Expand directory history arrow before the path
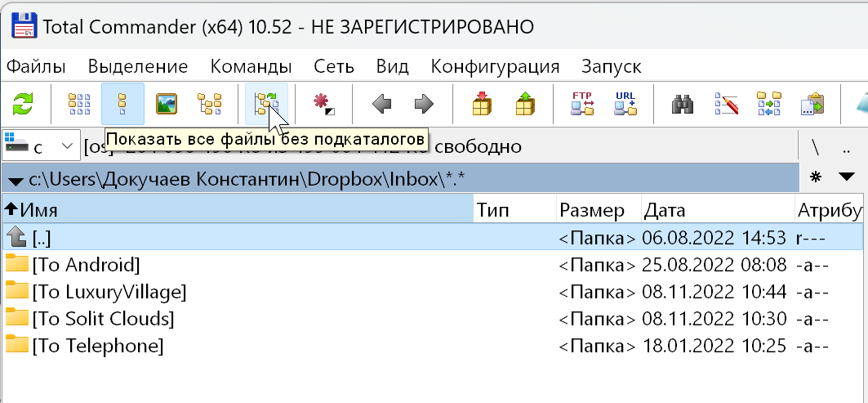868x403 pixels. [16, 180]
